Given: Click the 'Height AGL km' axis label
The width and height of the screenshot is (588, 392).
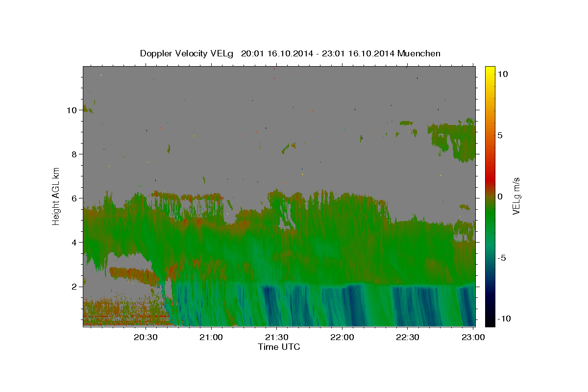Looking at the screenshot, I should 56,196.
